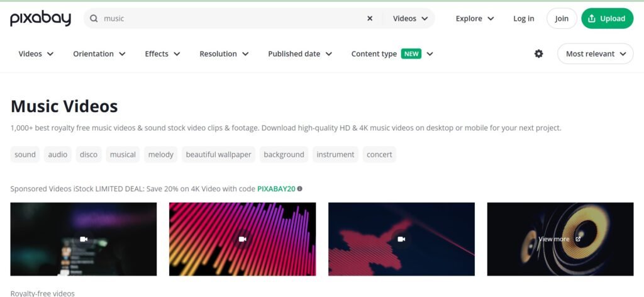
Task: Select the musical tag
Action: coord(123,154)
